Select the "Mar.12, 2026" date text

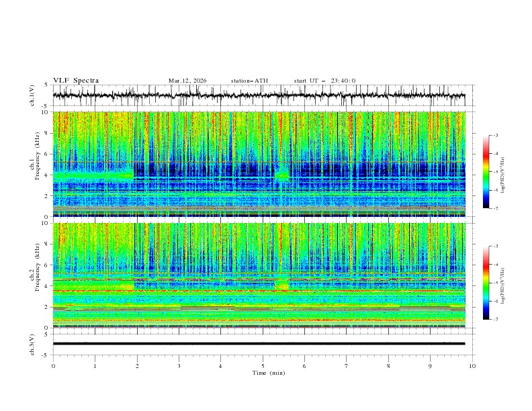click(187, 81)
